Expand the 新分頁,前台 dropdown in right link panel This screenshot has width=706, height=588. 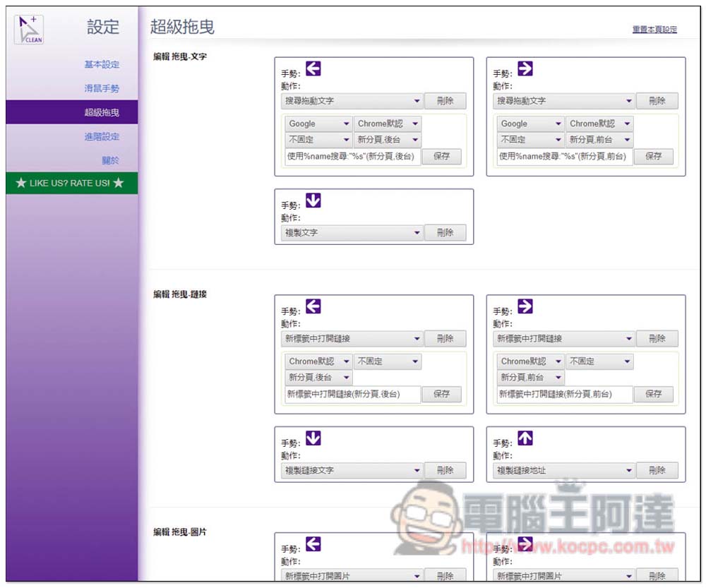click(529, 378)
